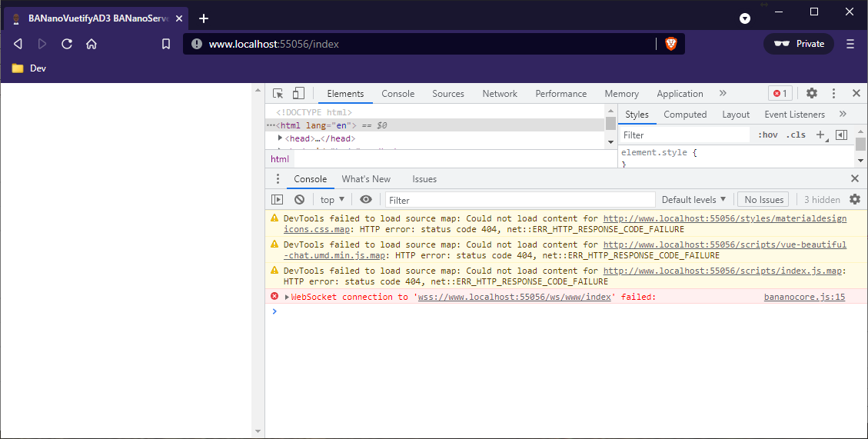The width and height of the screenshot is (868, 439).
Task: Open the bananocore.js:15 source link
Action: (804, 297)
